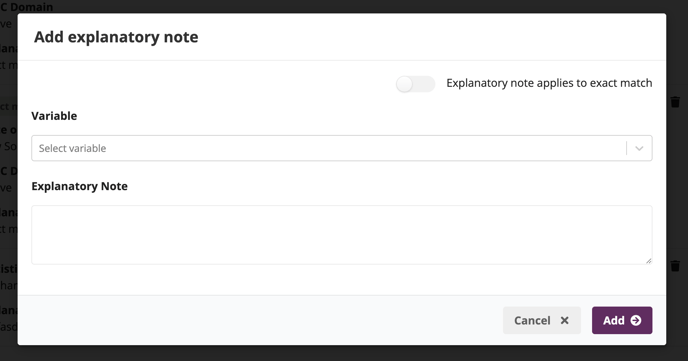
Task: Expand the Variable dropdown chevron arrow
Action: 639,148
